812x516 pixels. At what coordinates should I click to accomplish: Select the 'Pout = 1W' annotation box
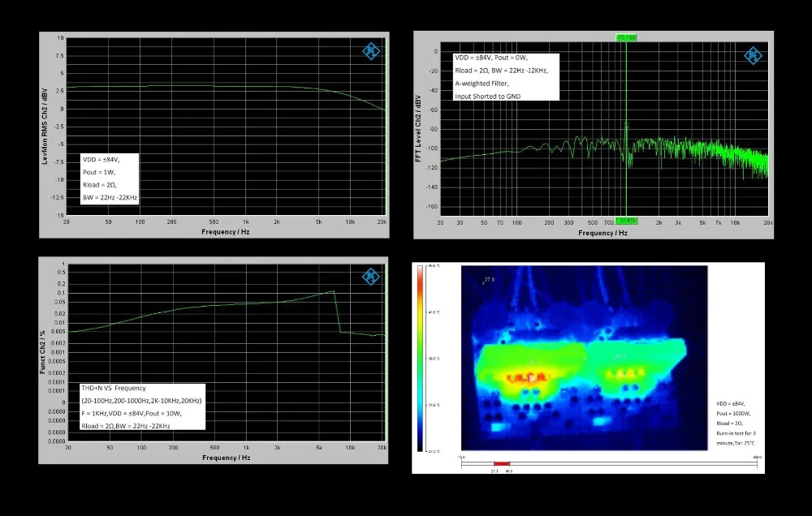click(110, 178)
